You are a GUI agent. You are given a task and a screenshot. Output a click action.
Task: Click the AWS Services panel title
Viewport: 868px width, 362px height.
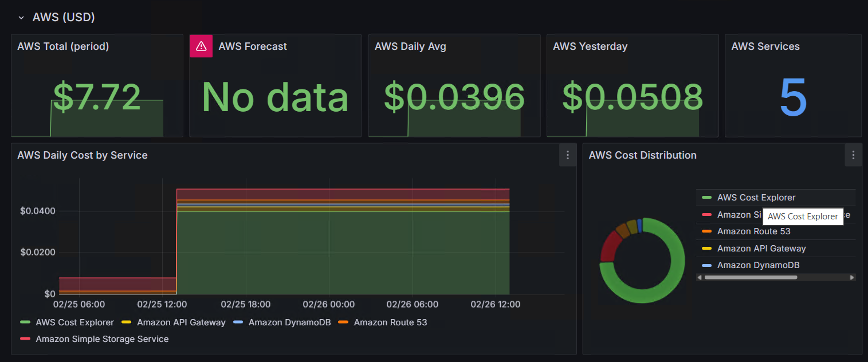[x=765, y=46]
